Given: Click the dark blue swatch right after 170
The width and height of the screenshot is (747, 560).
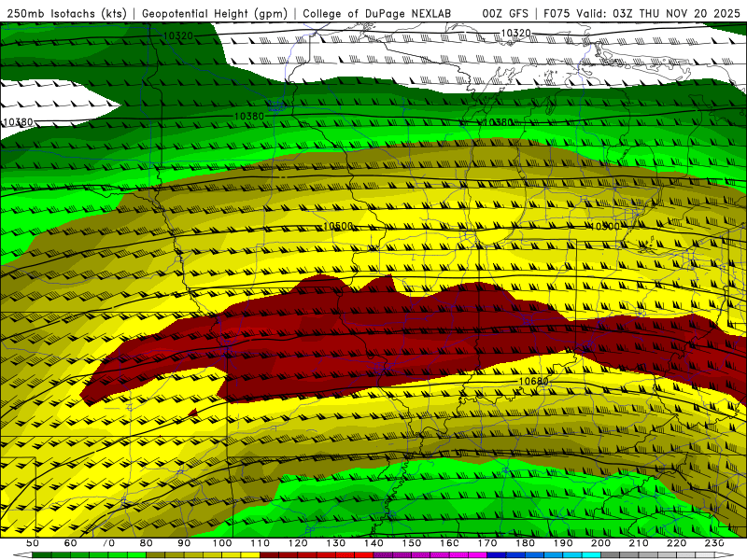Looking at the screenshot, I should (497, 555).
